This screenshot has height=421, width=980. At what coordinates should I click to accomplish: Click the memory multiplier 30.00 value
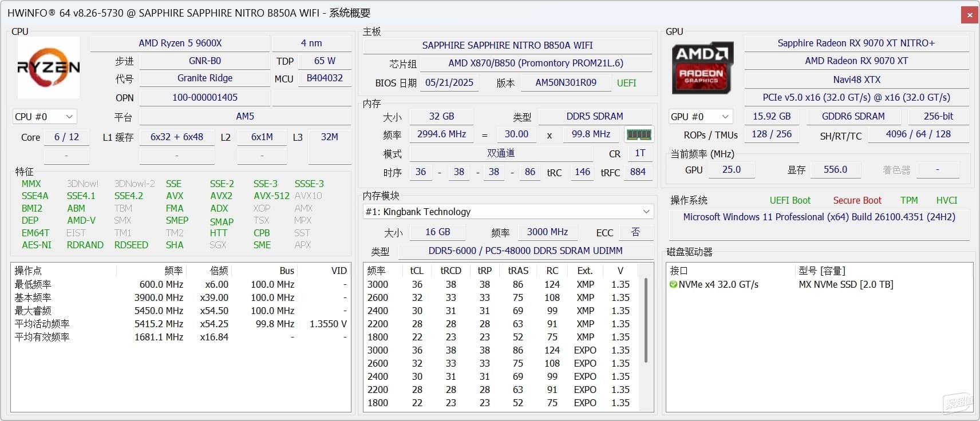516,134
